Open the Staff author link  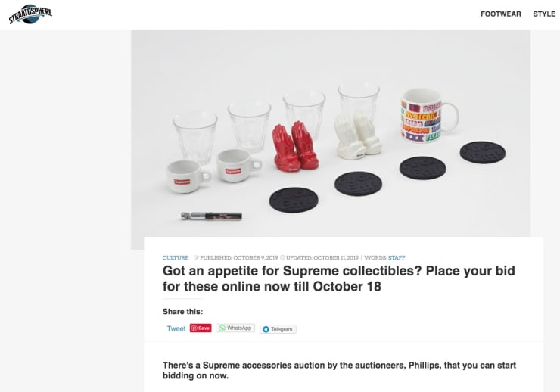tap(397, 258)
